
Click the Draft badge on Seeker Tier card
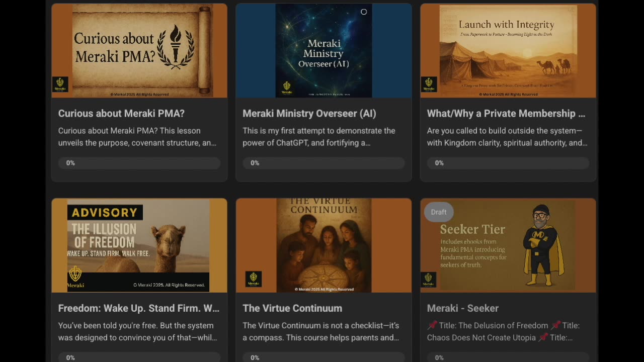coord(439,212)
